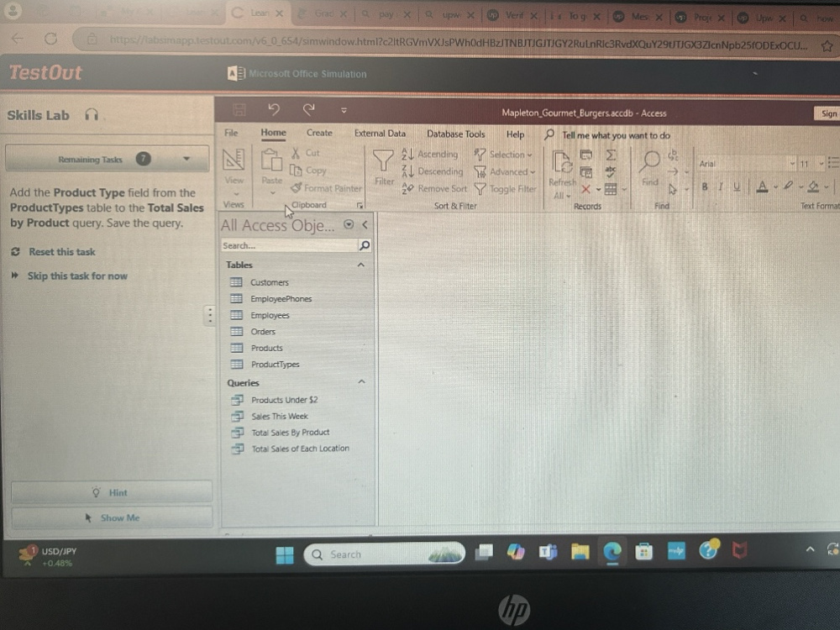Click the Redo arrow in quick access toolbar
Viewport: 840px width, 630px height.
click(x=308, y=110)
